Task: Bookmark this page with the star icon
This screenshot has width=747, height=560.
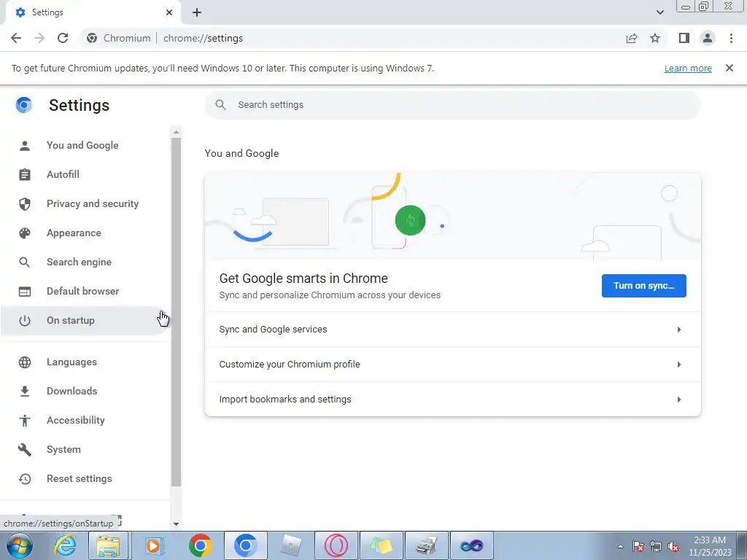Action: coord(655,38)
